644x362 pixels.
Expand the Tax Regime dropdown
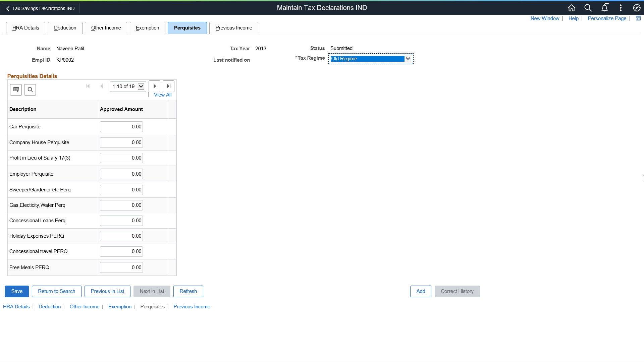pyautogui.click(x=408, y=59)
